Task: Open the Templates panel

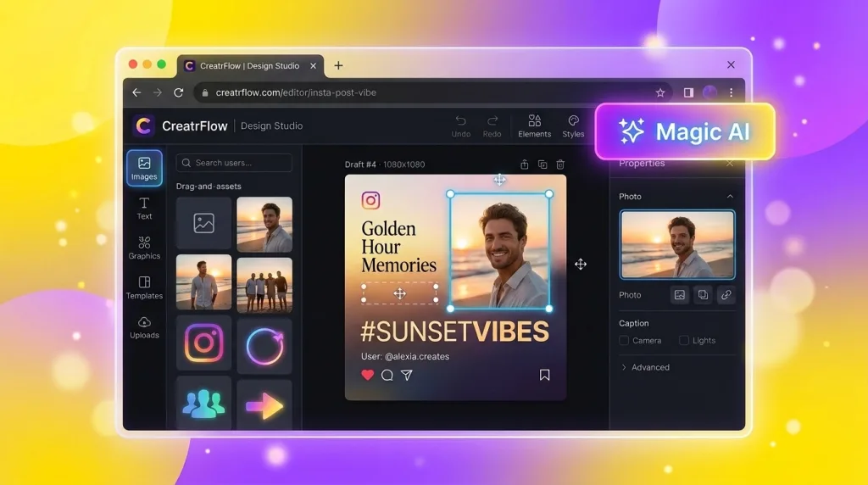Action: coord(144,287)
